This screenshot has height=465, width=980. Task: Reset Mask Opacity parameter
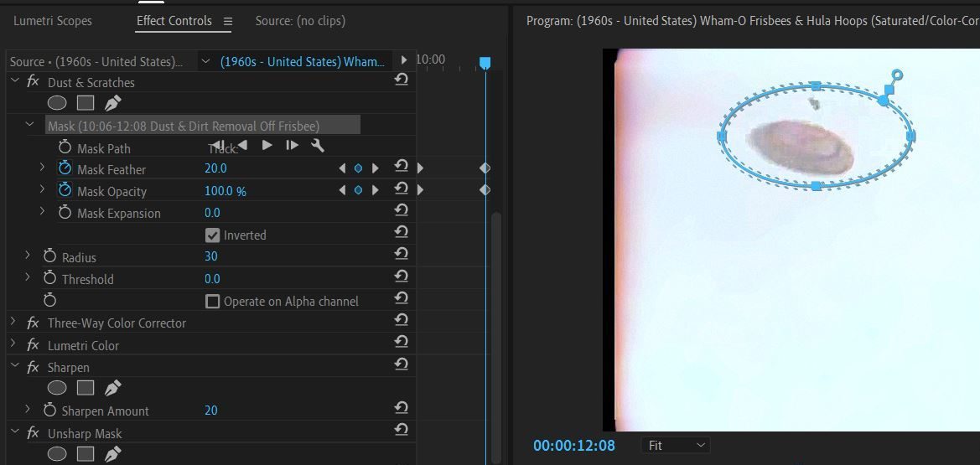click(x=402, y=189)
